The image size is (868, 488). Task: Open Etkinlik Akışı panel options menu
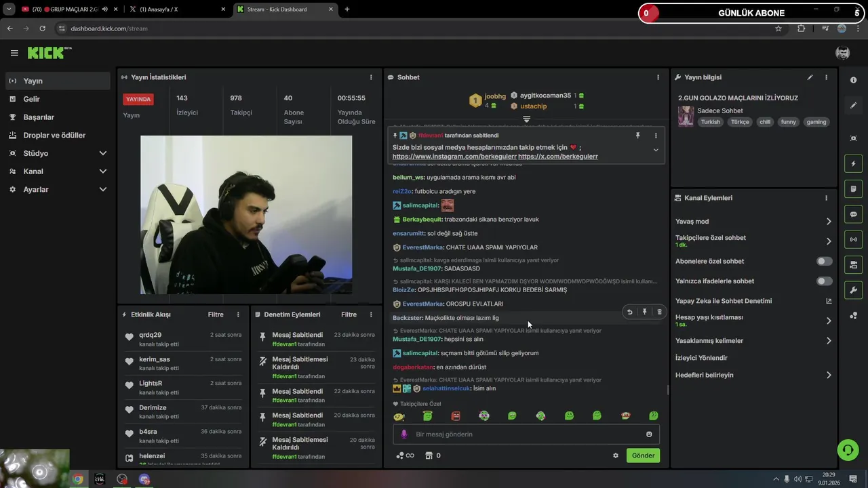click(x=238, y=314)
